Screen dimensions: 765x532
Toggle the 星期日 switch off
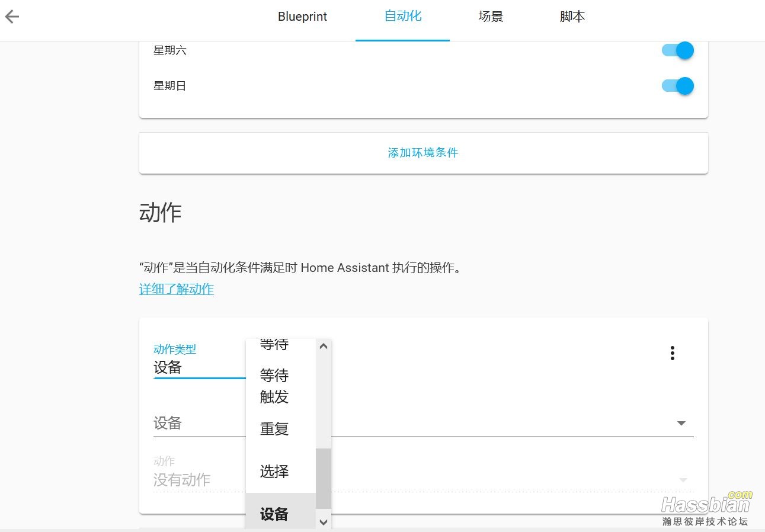tap(677, 86)
